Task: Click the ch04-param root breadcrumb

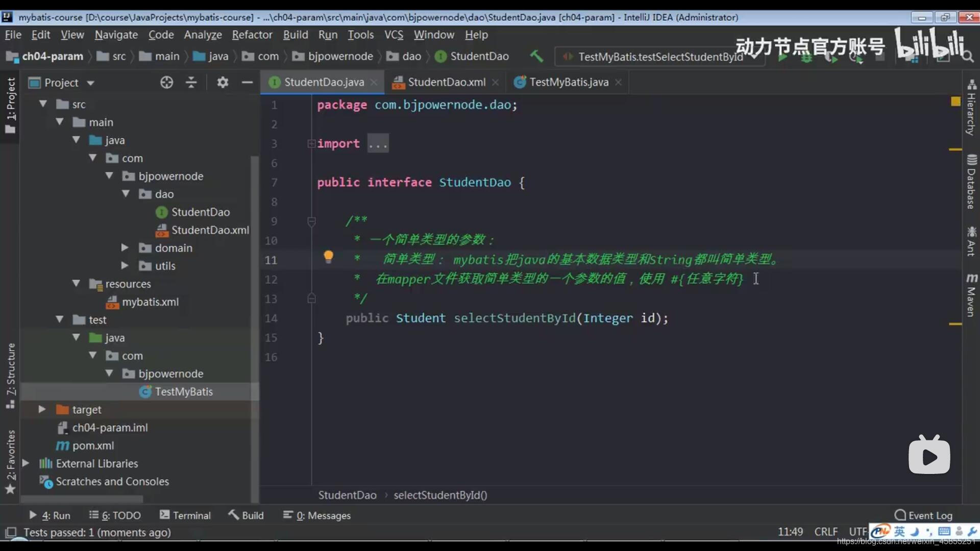Action: click(x=45, y=56)
